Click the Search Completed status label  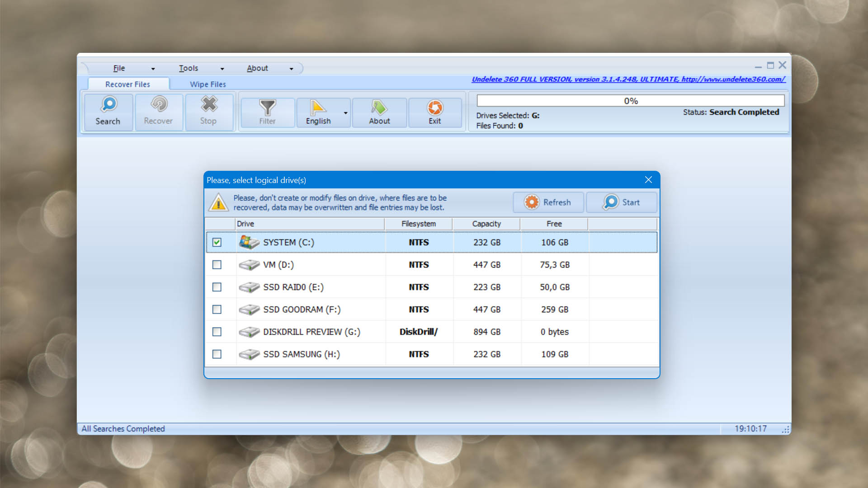coord(731,112)
